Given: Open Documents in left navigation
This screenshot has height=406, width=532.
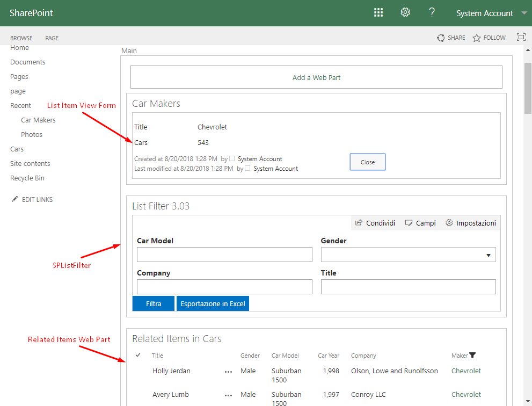Looking at the screenshot, I should 27,62.
